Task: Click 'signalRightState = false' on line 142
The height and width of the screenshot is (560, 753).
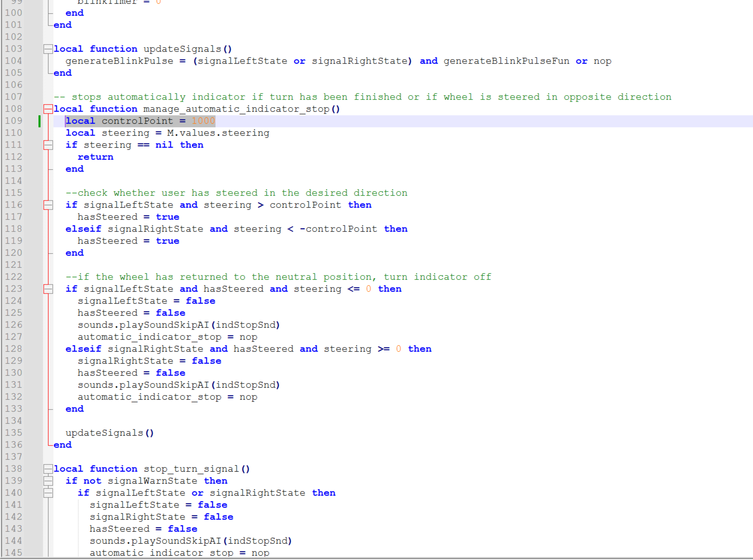Action: pyautogui.click(x=162, y=517)
